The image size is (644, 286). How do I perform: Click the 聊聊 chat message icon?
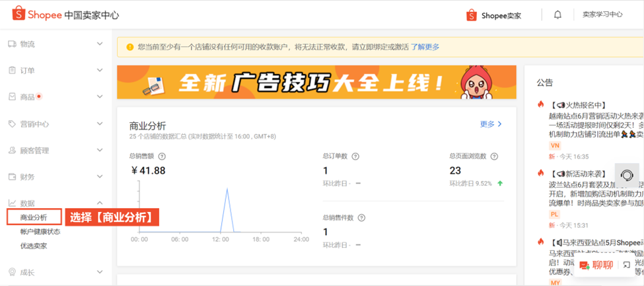pyautogui.click(x=584, y=266)
